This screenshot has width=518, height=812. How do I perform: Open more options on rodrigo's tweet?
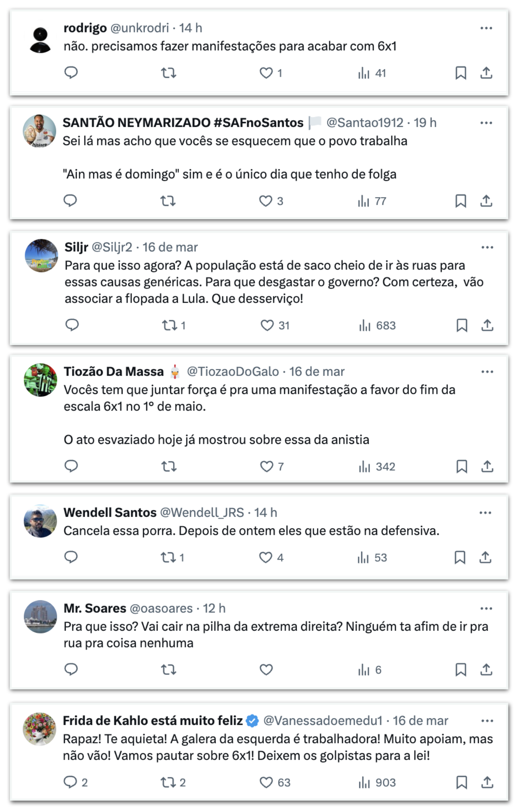tap(486, 28)
